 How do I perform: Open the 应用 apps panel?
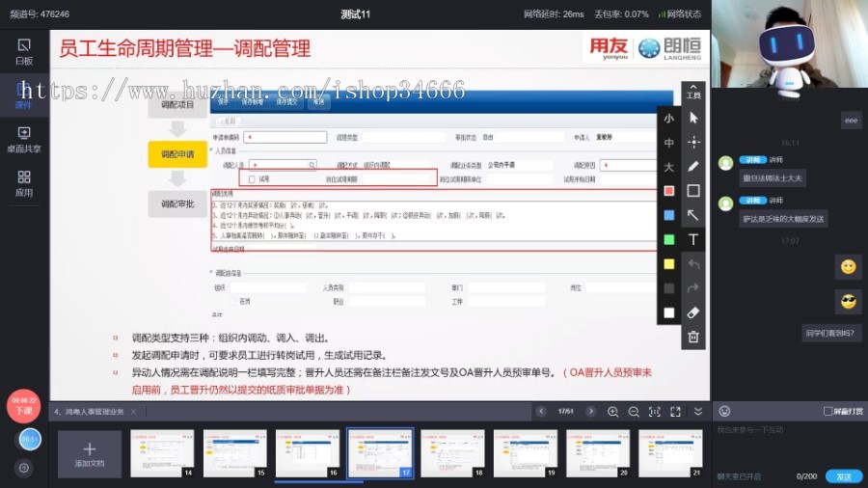(x=24, y=183)
